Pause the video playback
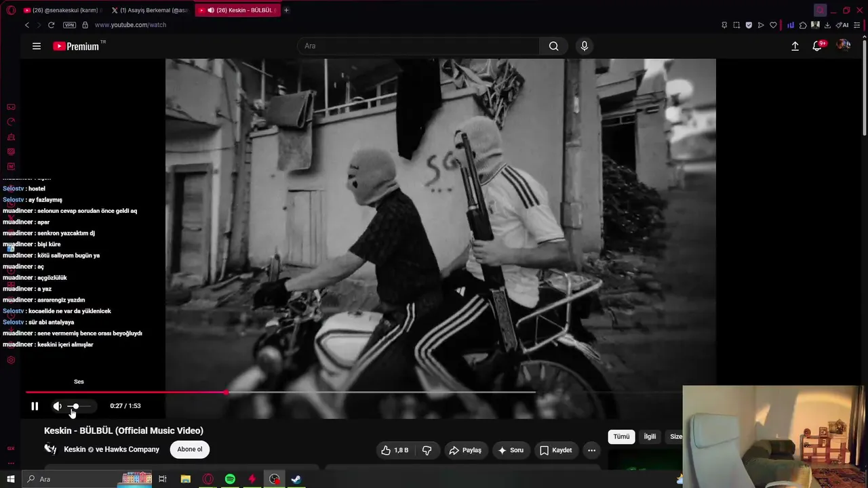The height and width of the screenshot is (488, 868). [35, 406]
